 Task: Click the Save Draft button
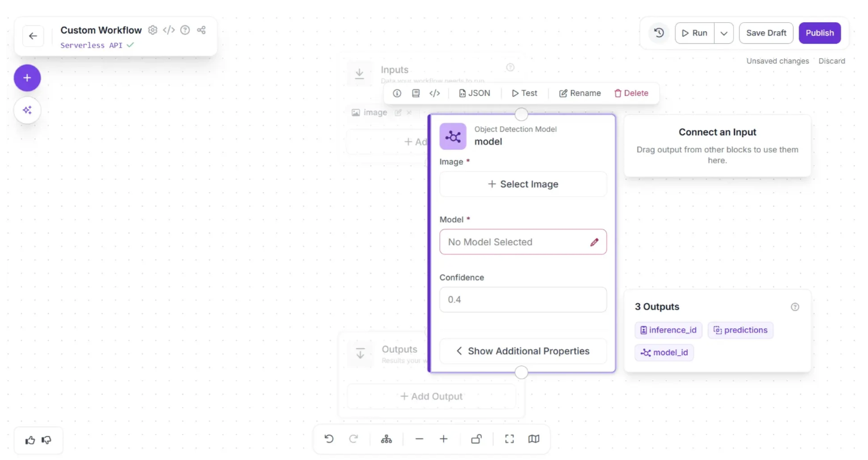click(x=766, y=33)
